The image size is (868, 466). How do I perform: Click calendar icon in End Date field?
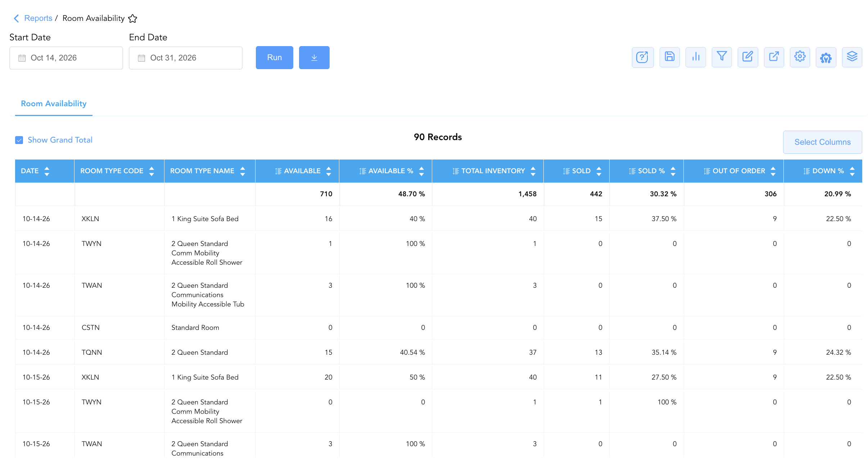click(x=141, y=58)
